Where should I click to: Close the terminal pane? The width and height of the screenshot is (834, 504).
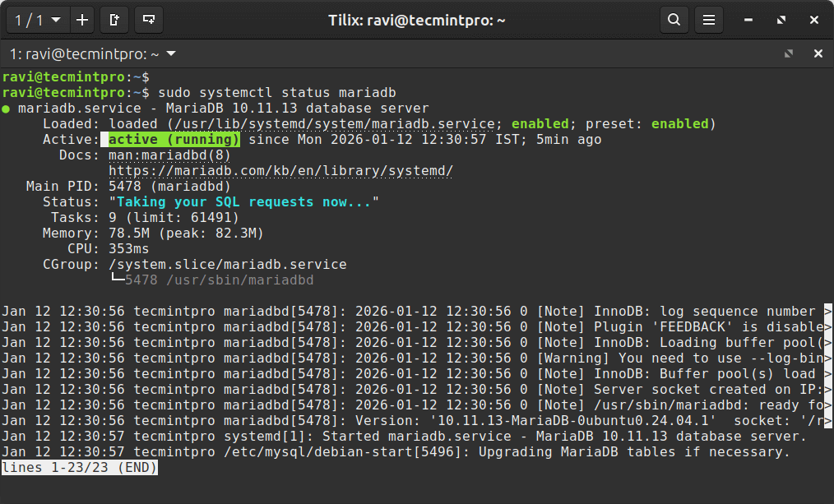coord(818,54)
